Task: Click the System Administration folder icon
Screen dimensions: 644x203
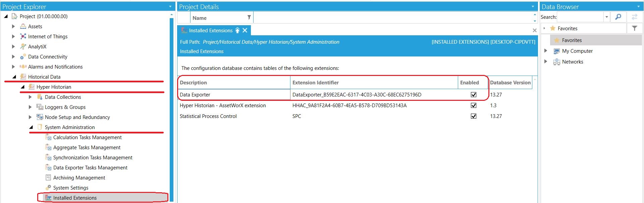Action: click(x=40, y=127)
